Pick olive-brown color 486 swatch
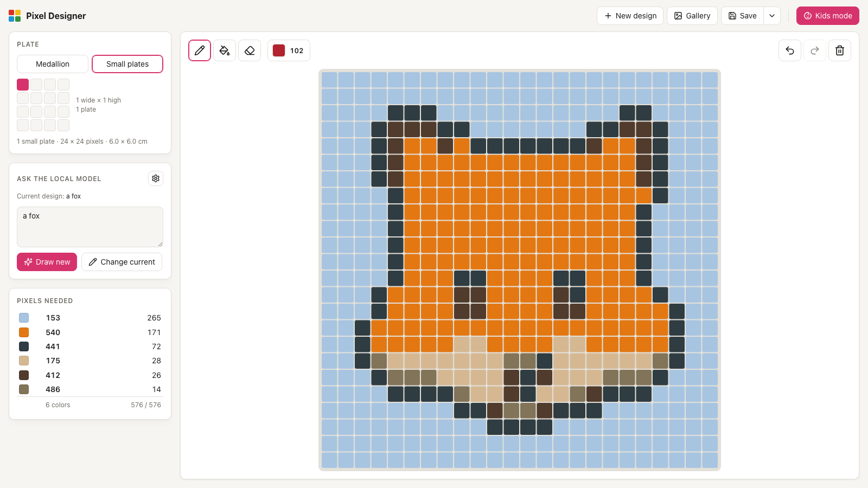This screenshot has height=488, width=868. click(x=24, y=389)
